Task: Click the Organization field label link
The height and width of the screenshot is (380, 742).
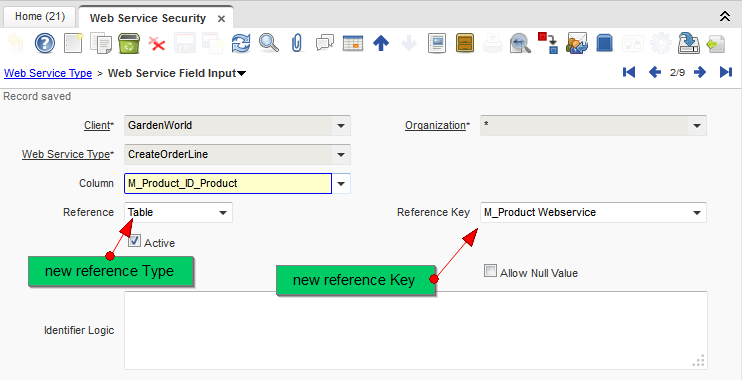Action: point(436,125)
